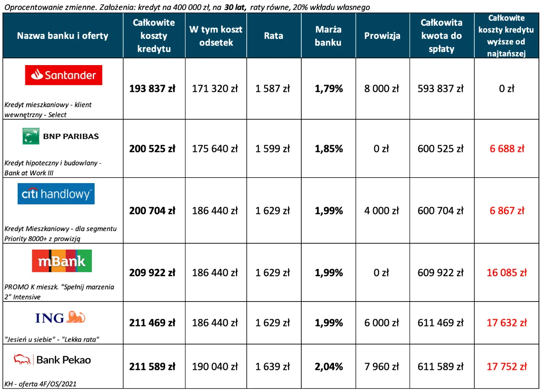This screenshot has width=543, height=392.
Task: Click the "Nazwa banku i oferty" column header
Action: click(62, 35)
